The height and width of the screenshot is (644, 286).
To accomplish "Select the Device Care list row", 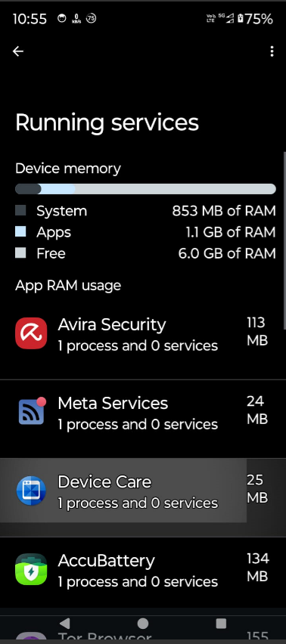I will click(143, 491).
